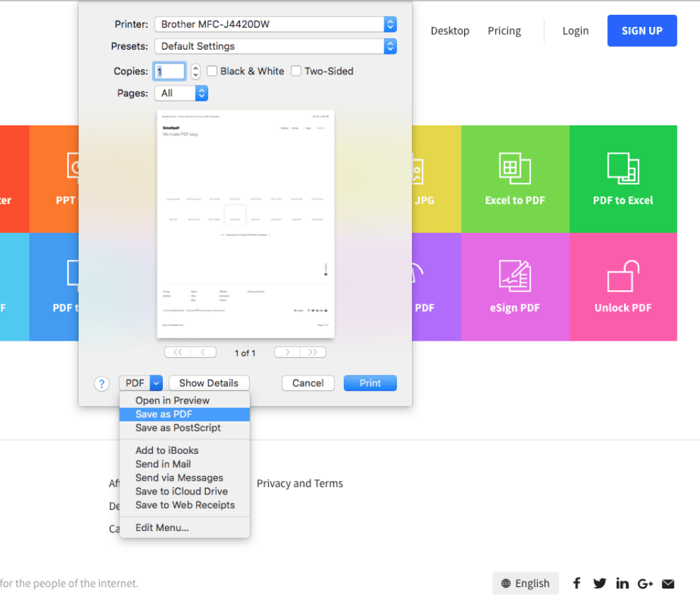Image resolution: width=700 pixels, height=597 pixels.
Task: Choose Send in Mail menu item
Action: coord(184,464)
